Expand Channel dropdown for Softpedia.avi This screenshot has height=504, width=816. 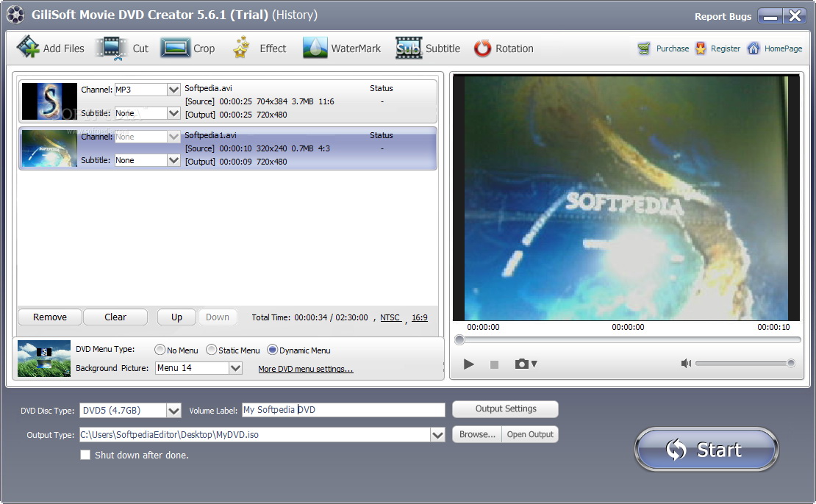click(173, 90)
